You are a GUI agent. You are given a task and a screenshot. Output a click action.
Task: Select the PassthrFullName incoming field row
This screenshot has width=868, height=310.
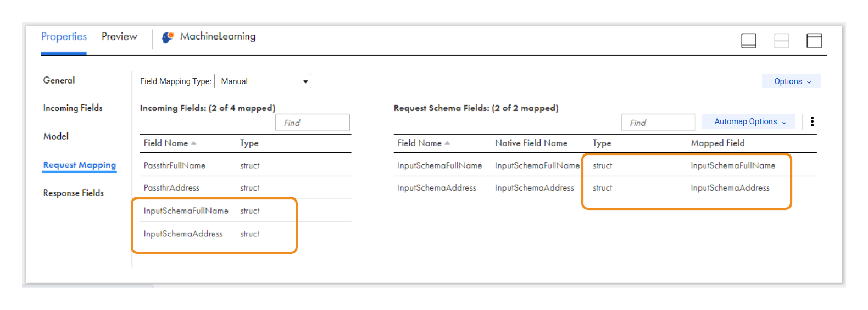point(246,165)
